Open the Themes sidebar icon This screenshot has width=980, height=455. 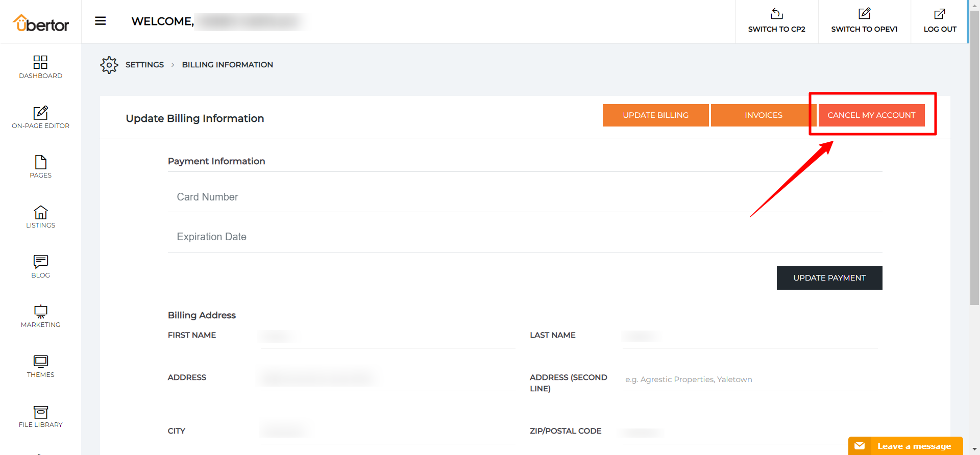(x=40, y=362)
